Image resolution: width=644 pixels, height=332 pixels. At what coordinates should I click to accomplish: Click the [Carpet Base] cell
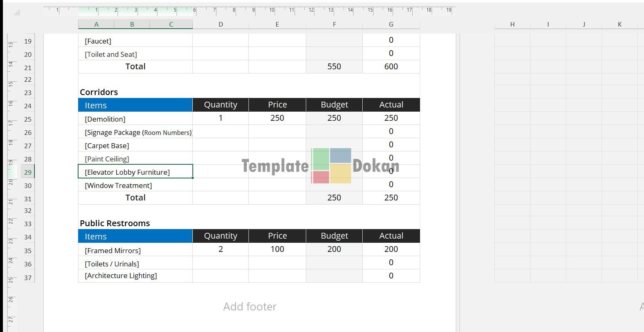[135, 146]
